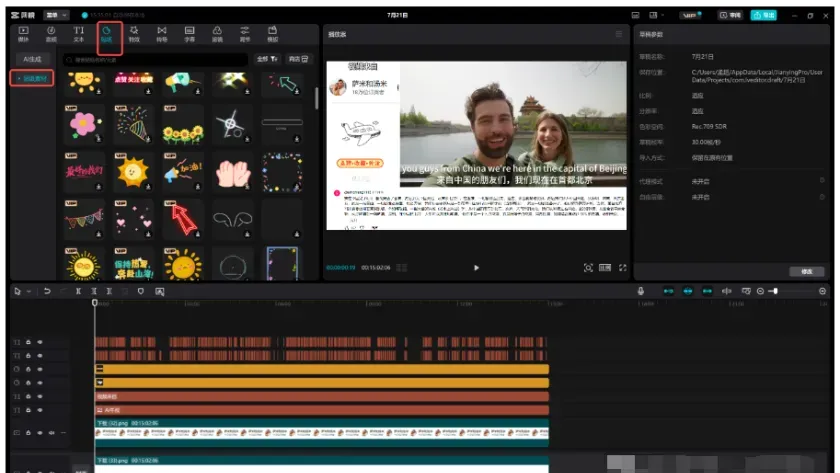Play the preview video
Viewport: 840px width, 473px height.
476,267
